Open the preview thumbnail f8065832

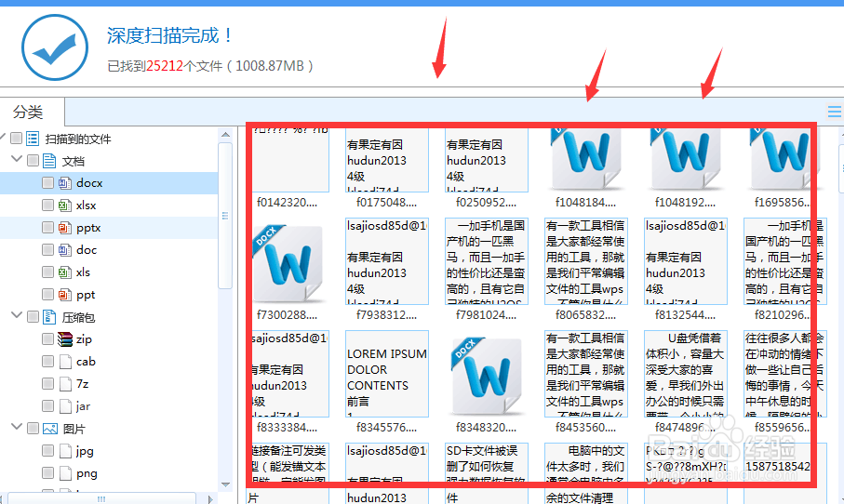point(586,261)
